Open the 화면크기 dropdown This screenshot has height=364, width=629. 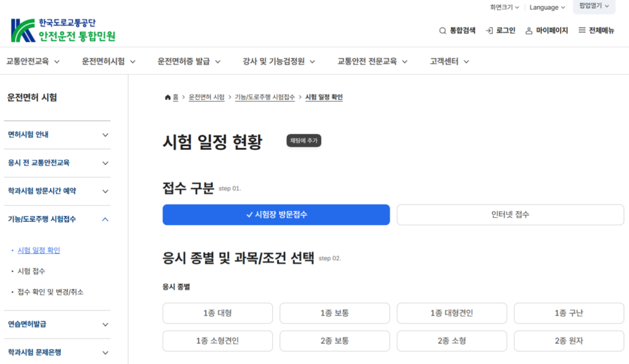pyautogui.click(x=504, y=7)
